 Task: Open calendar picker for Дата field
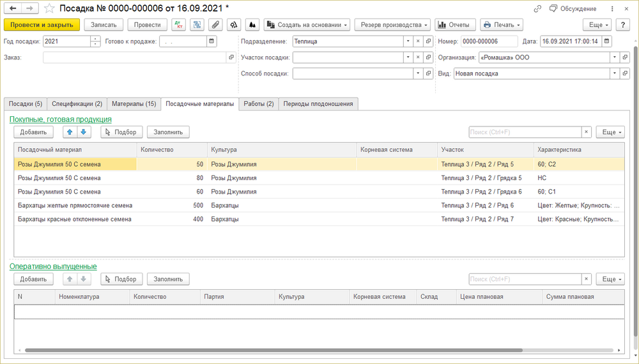coord(607,41)
